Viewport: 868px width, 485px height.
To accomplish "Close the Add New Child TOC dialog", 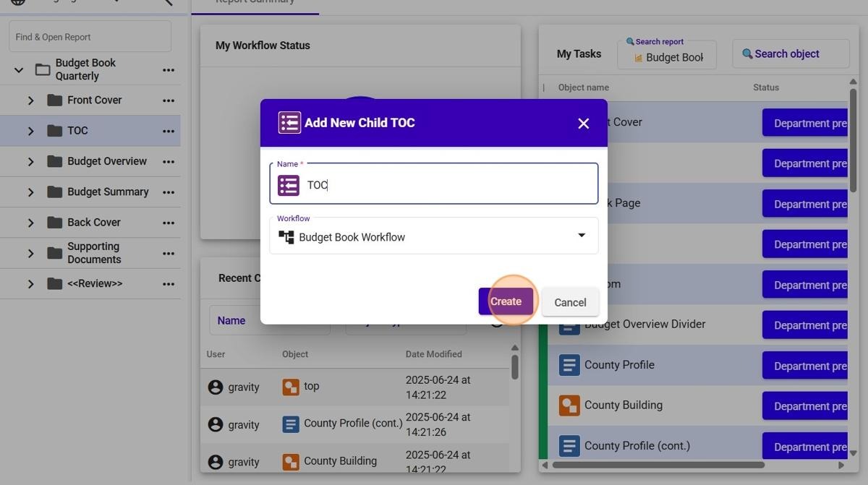I will click(584, 124).
